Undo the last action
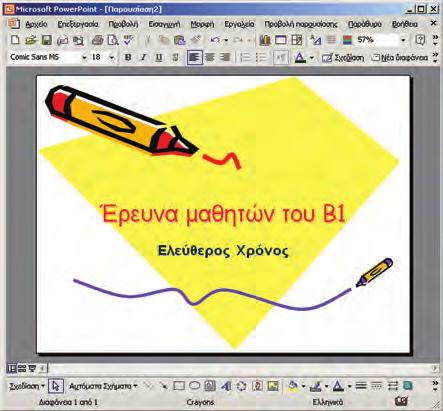Image resolution: width=443 pixels, height=411 pixels. pyautogui.click(x=215, y=40)
